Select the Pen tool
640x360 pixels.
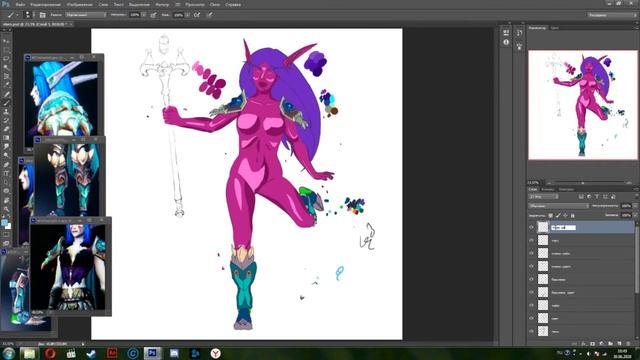[x=6, y=165]
